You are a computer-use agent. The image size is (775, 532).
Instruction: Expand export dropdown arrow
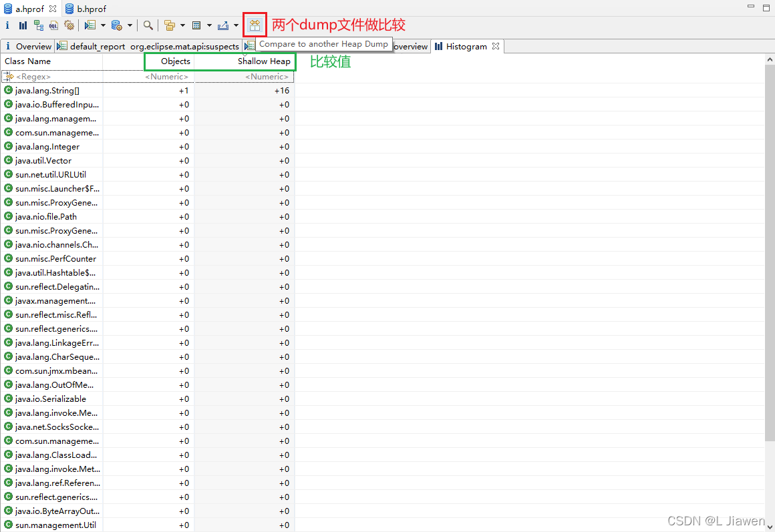click(x=236, y=25)
